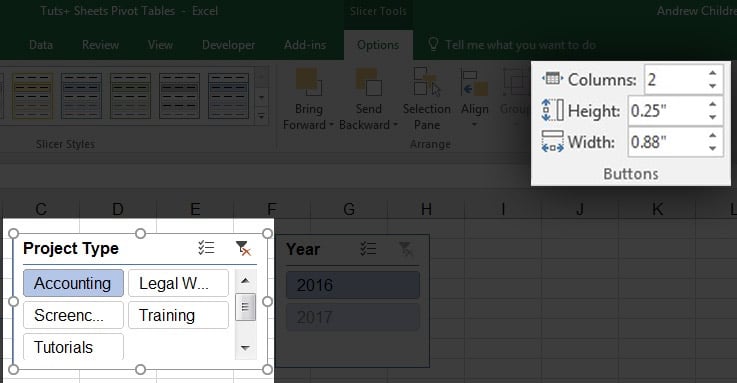Select the Legal W... slicer button
737x383 pixels.
click(x=178, y=283)
